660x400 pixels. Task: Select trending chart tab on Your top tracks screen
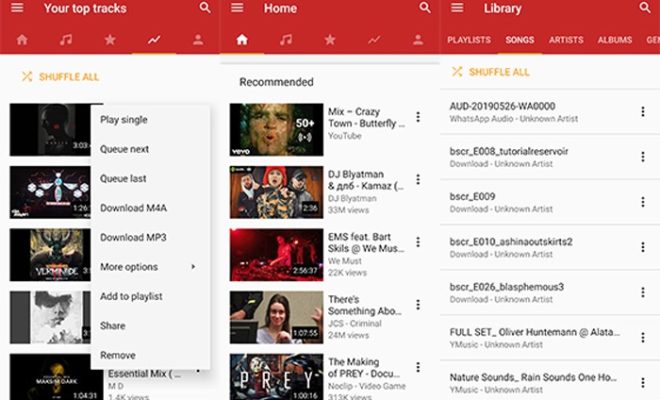tap(154, 40)
